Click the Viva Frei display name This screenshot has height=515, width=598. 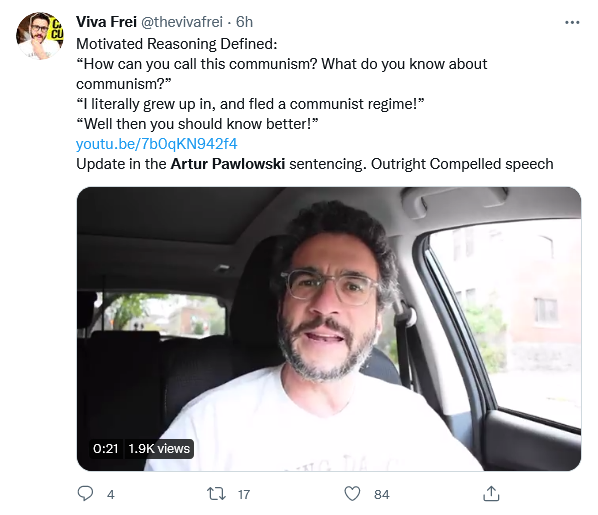[106, 22]
